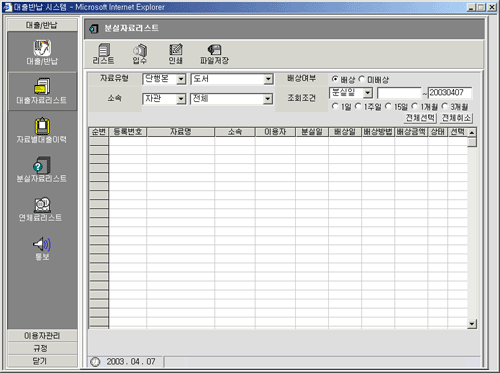Click the 순번 column header

(99, 132)
